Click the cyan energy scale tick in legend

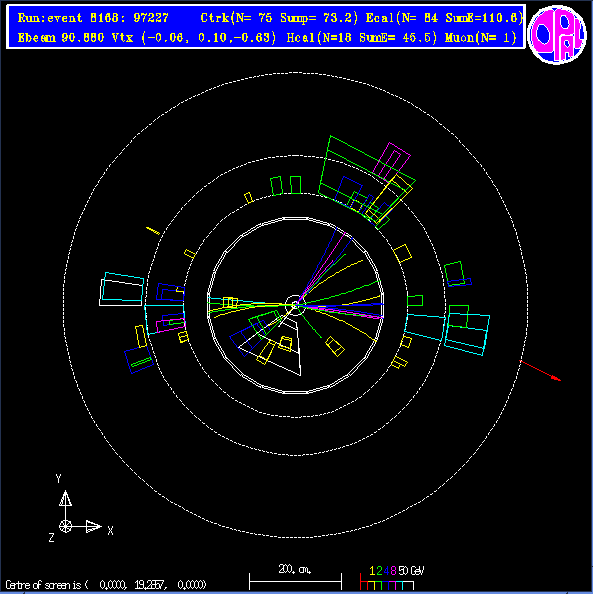399,586
